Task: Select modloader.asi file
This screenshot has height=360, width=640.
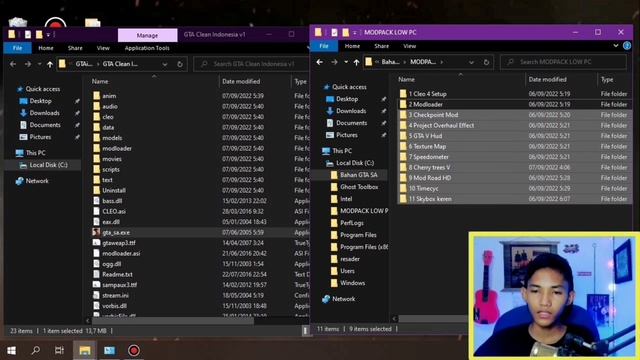Action: click(x=121, y=253)
